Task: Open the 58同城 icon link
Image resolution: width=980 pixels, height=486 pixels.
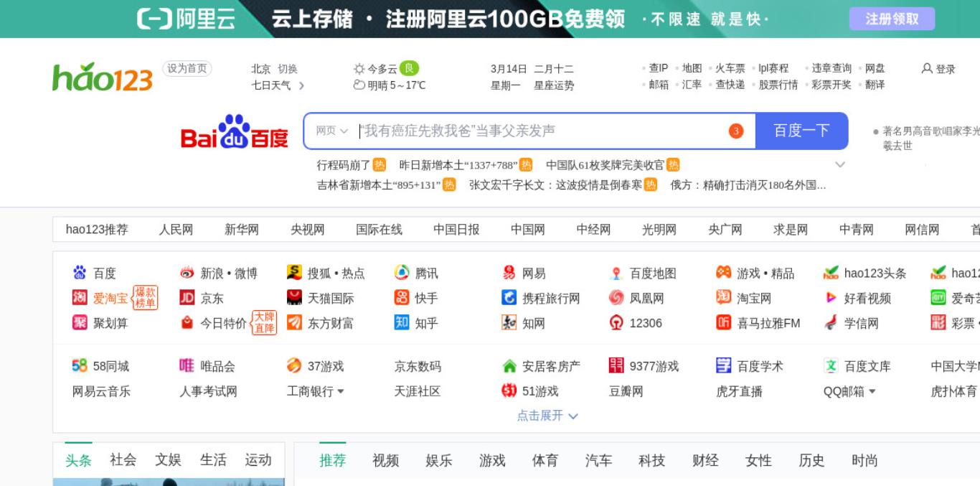Action: pos(100,366)
